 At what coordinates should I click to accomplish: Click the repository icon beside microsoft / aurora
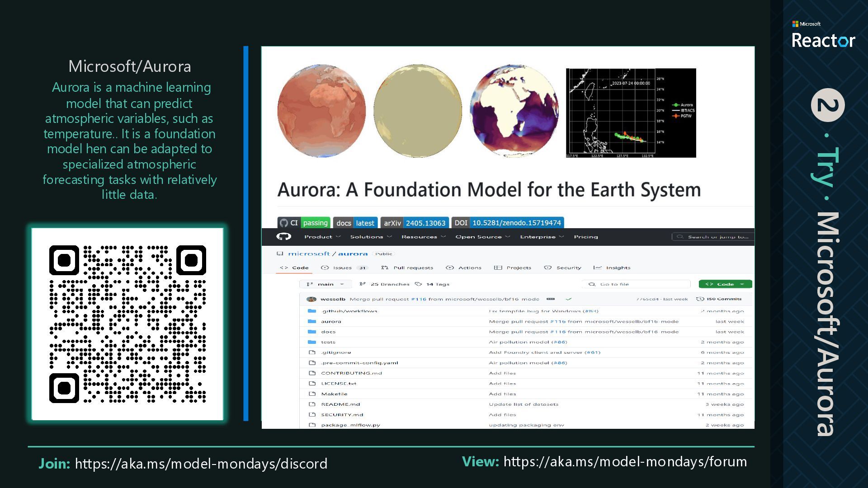(280, 253)
